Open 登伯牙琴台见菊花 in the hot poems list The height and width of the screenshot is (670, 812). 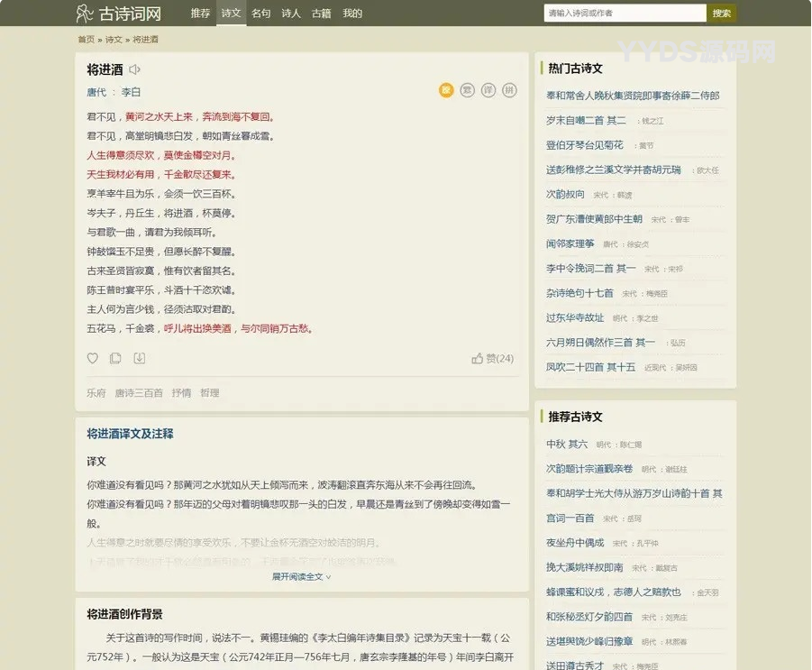[585, 145]
